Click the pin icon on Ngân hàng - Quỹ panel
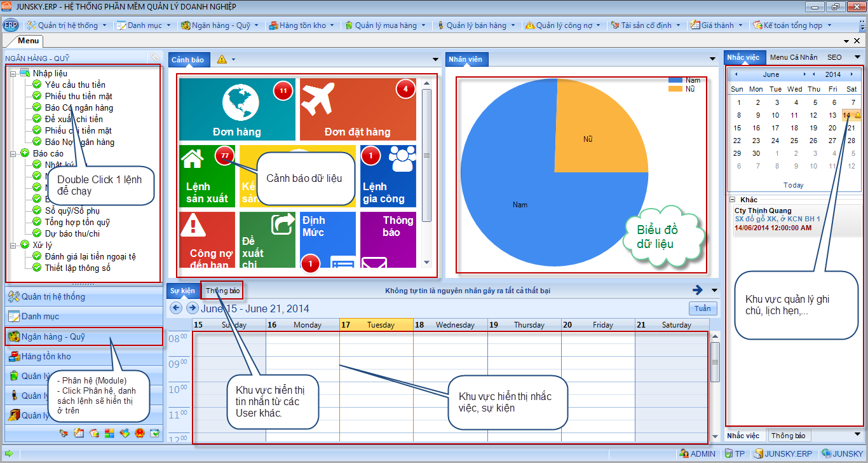The height and width of the screenshot is (463, 868). 154,58
